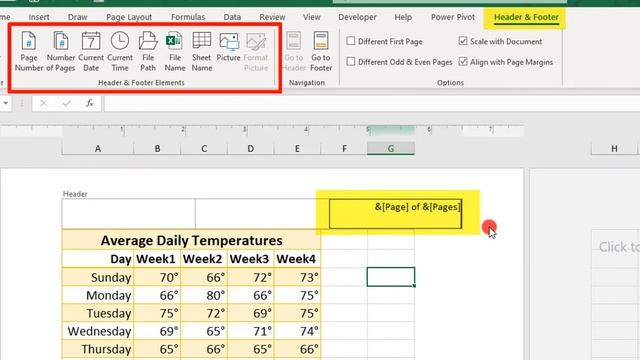Insert File Path element

[148, 52]
